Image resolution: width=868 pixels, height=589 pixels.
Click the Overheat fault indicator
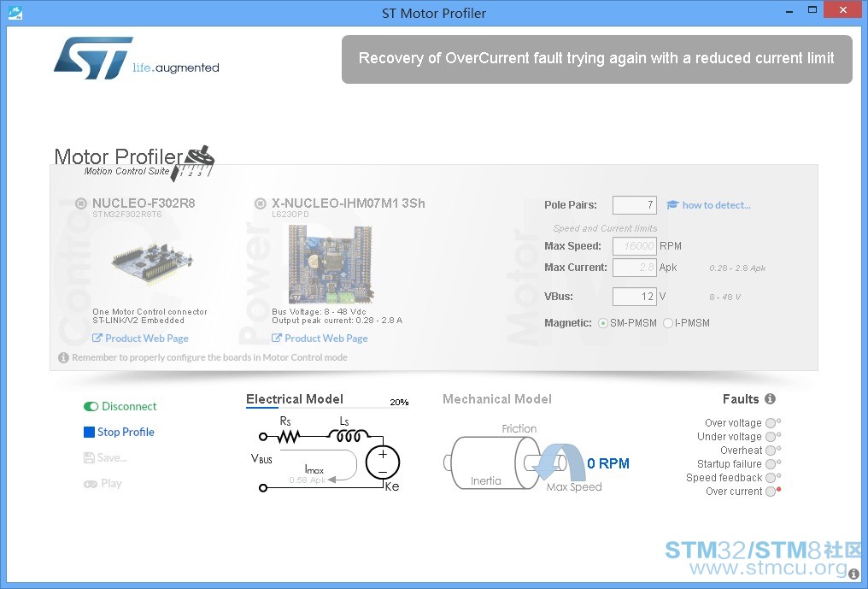click(771, 451)
